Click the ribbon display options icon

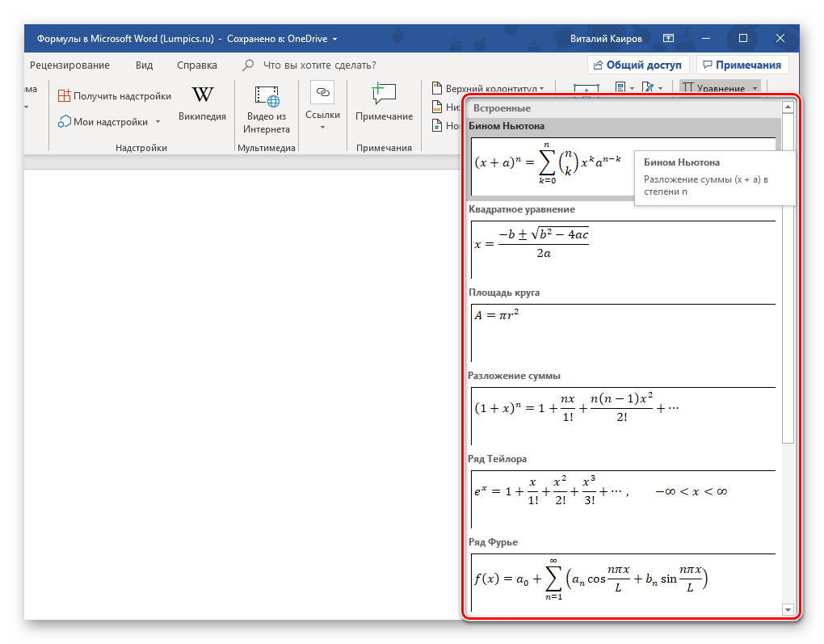click(668, 38)
